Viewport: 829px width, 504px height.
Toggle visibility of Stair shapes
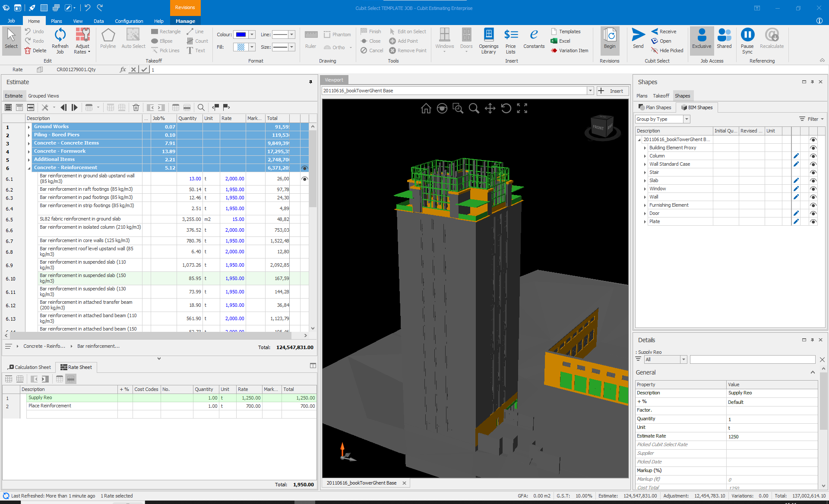pyautogui.click(x=813, y=172)
